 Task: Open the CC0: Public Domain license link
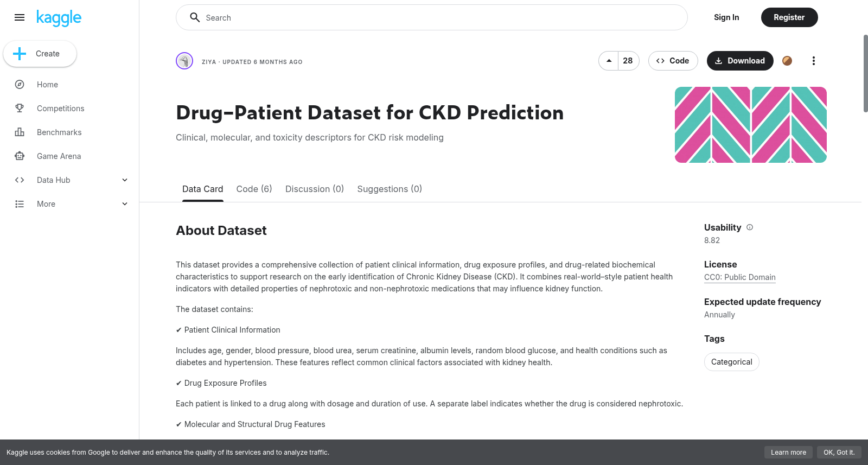tap(740, 277)
